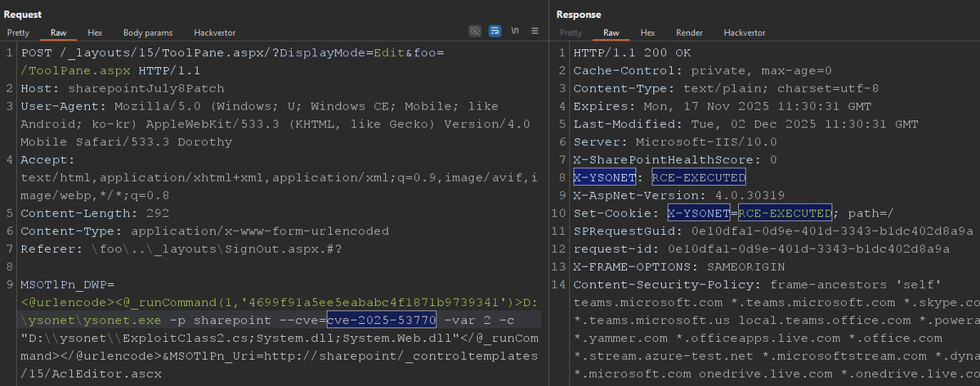Select the Request Raw tab
Image resolution: width=980 pixels, height=386 pixels.
tap(57, 33)
